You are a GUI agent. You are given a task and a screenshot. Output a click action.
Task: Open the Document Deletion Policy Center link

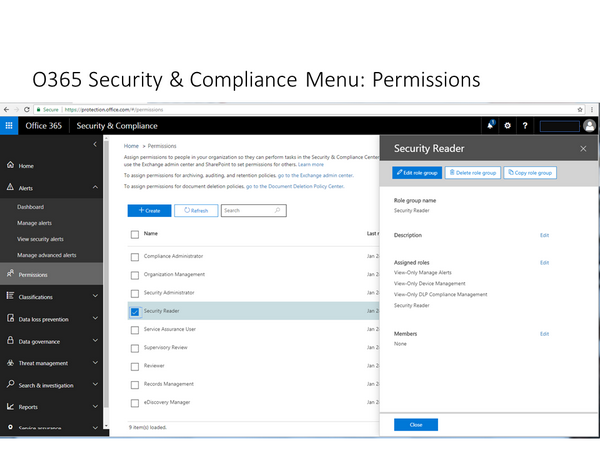295,186
